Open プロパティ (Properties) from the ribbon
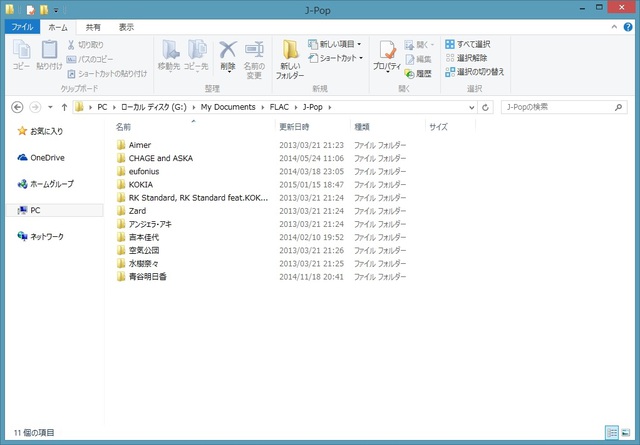 pos(386,54)
